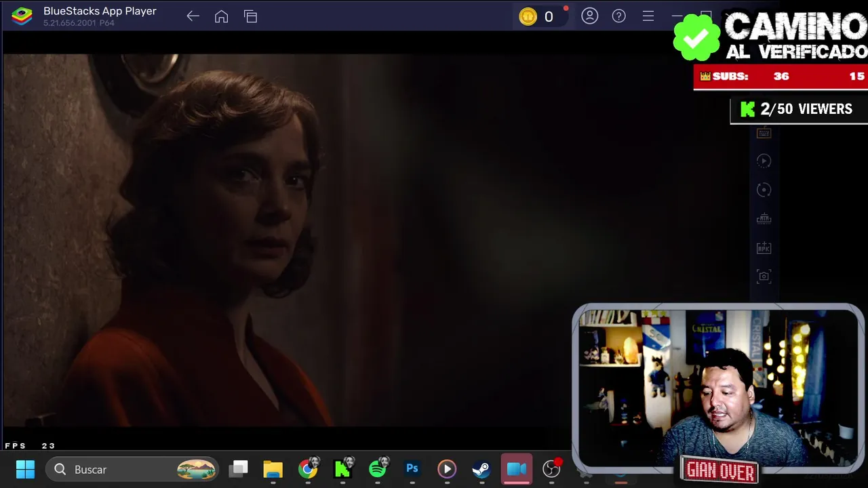Click the "BlueStacks App Player" title text
The width and height of the screenshot is (868, 488).
pyautogui.click(x=100, y=12)
